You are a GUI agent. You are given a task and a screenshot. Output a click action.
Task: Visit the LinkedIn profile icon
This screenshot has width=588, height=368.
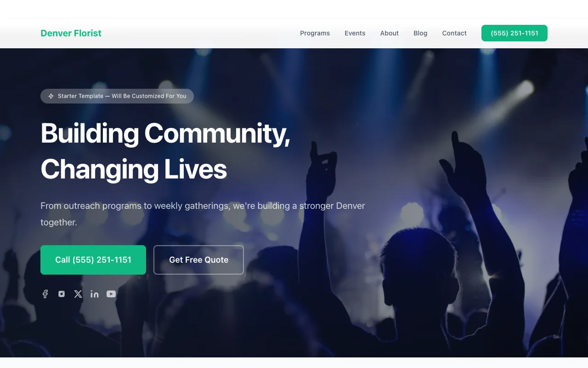click(x=95, y=294)
